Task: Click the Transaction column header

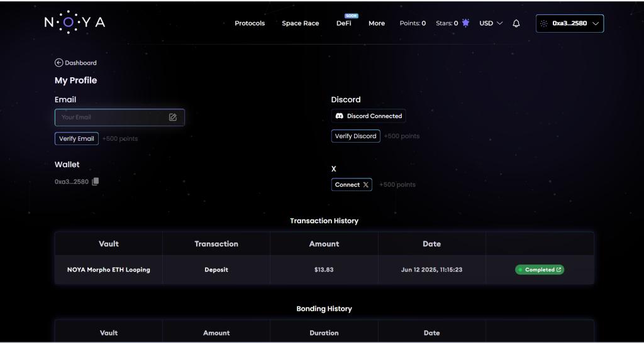Action: pyautogui.click(x=216, y=244)
